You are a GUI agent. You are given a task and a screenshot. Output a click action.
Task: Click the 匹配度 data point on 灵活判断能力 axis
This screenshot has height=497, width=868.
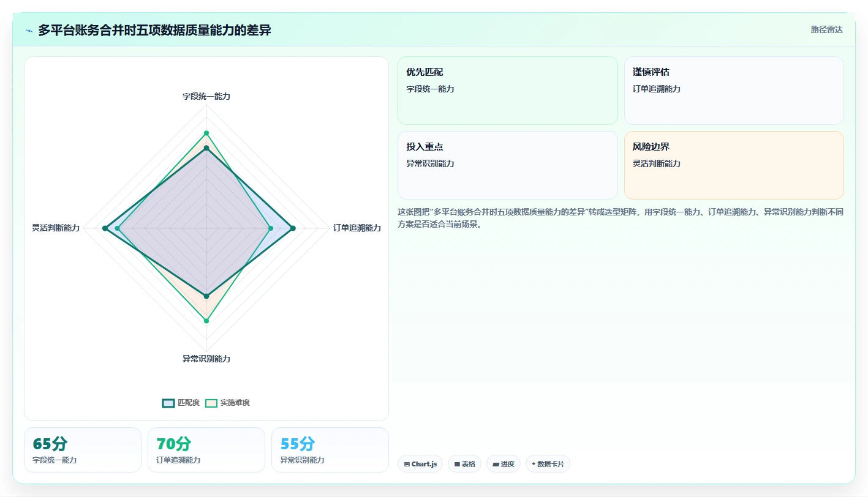[105, 228]
